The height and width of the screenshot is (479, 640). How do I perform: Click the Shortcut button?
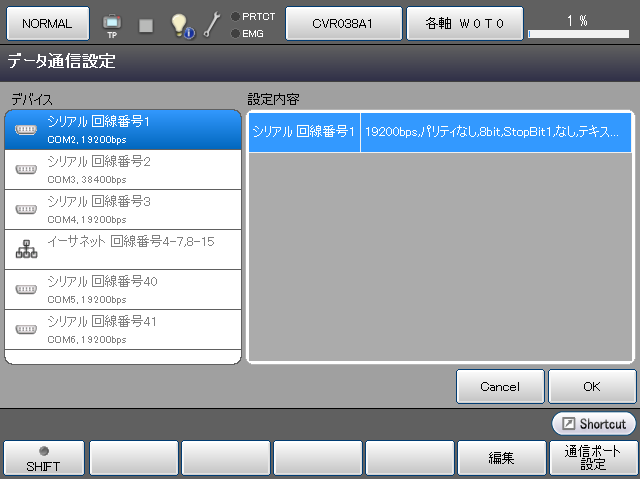(593, 424)
